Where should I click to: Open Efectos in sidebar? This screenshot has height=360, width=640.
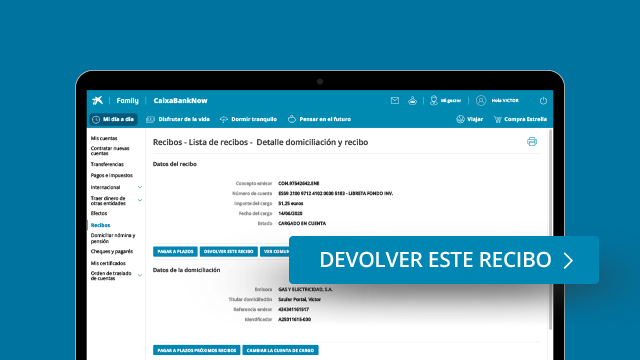tap(99, 213)
